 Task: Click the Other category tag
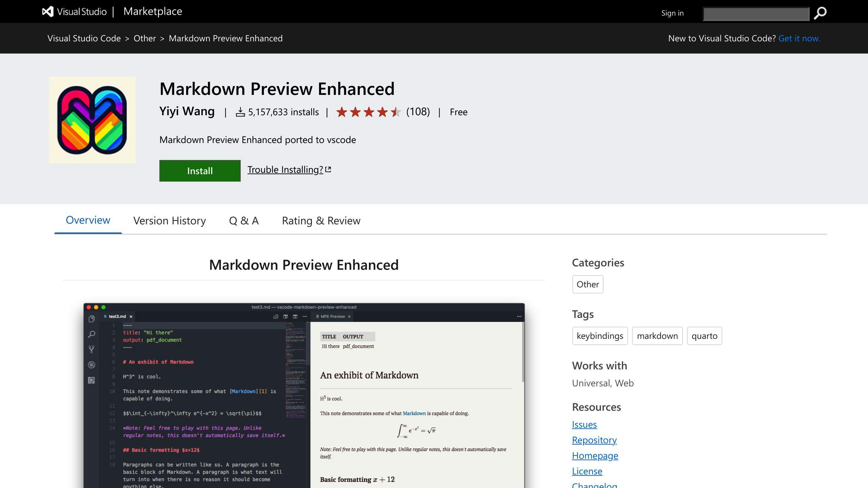coord(588,284)
